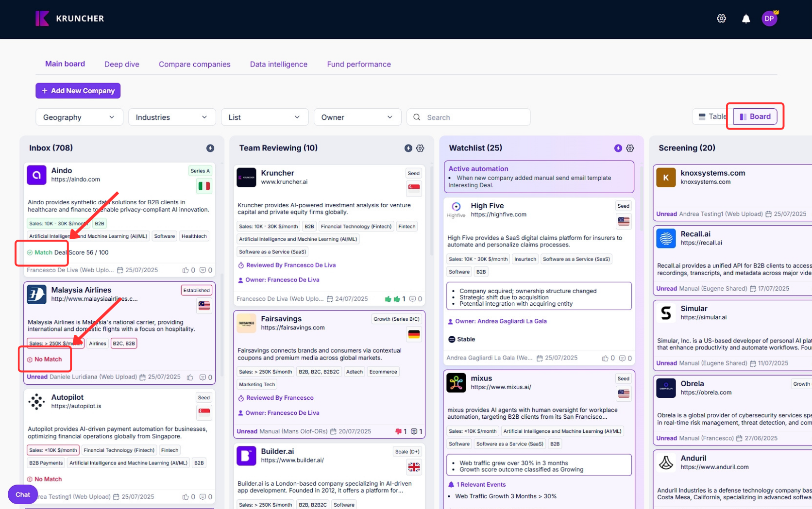Click comment icon on Aindo card
This screenshot has width=812, height=509.
pos(203,270)
